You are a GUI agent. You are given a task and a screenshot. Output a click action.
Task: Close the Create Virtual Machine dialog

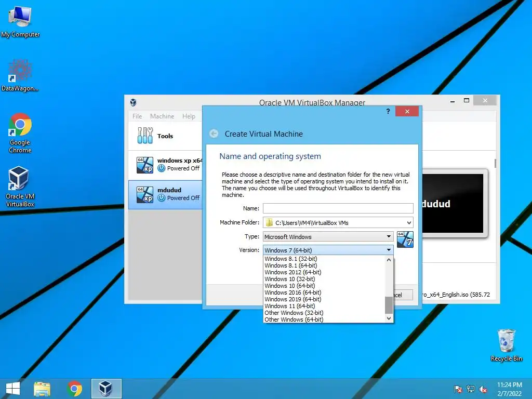click(x=407, y=111)
